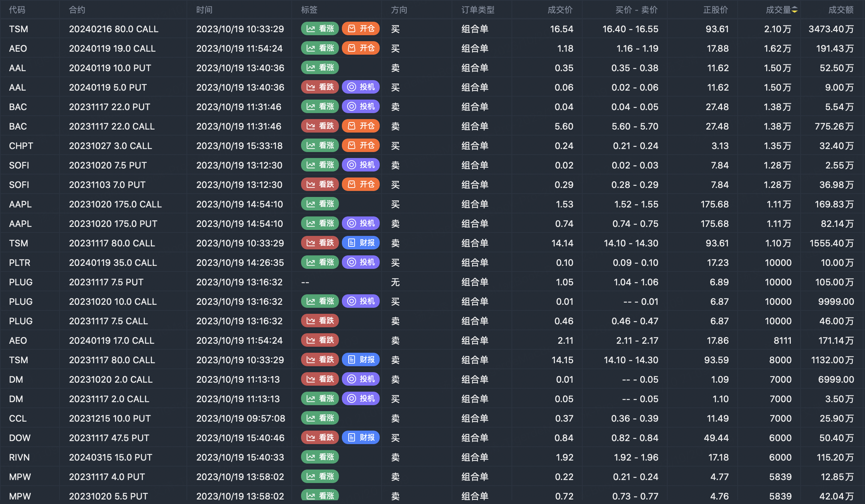
Task: Click 开仓 tag in AEO 19.0 CALL row
Action: [361, 48]
